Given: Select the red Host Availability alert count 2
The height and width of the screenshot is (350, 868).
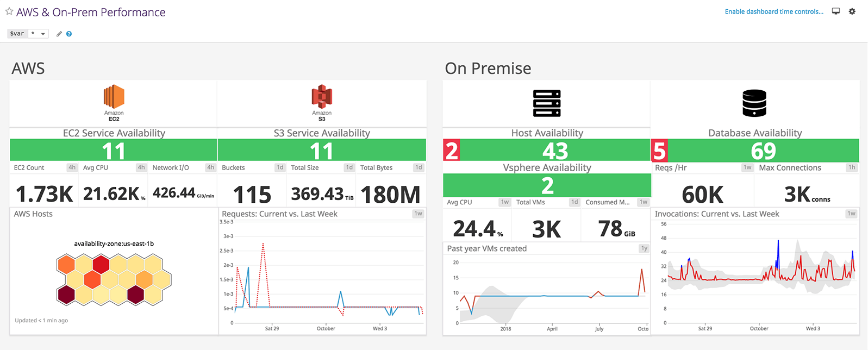Looking at the screenshot, I should pyautogui.click(x=452, y=151).
